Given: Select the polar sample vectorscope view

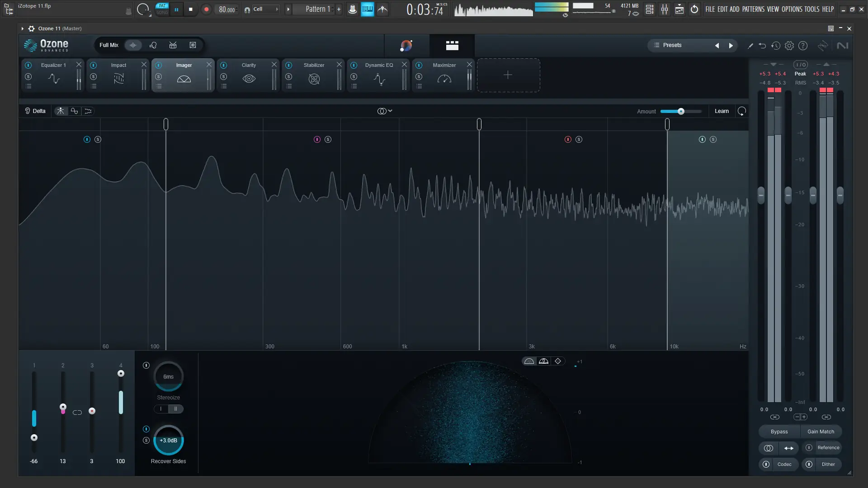Looking at the screenshot, I should pyautogui.click(x=529, y=361).
